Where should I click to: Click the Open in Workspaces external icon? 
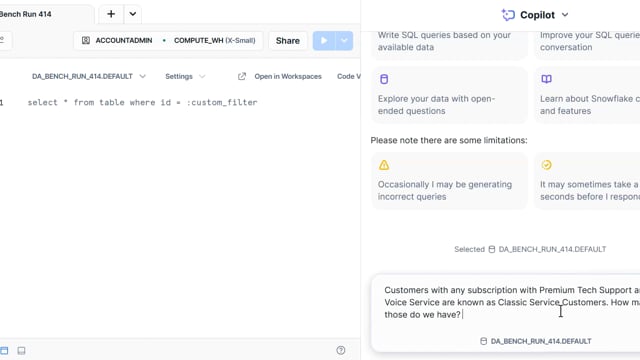(x=242, y=76)
